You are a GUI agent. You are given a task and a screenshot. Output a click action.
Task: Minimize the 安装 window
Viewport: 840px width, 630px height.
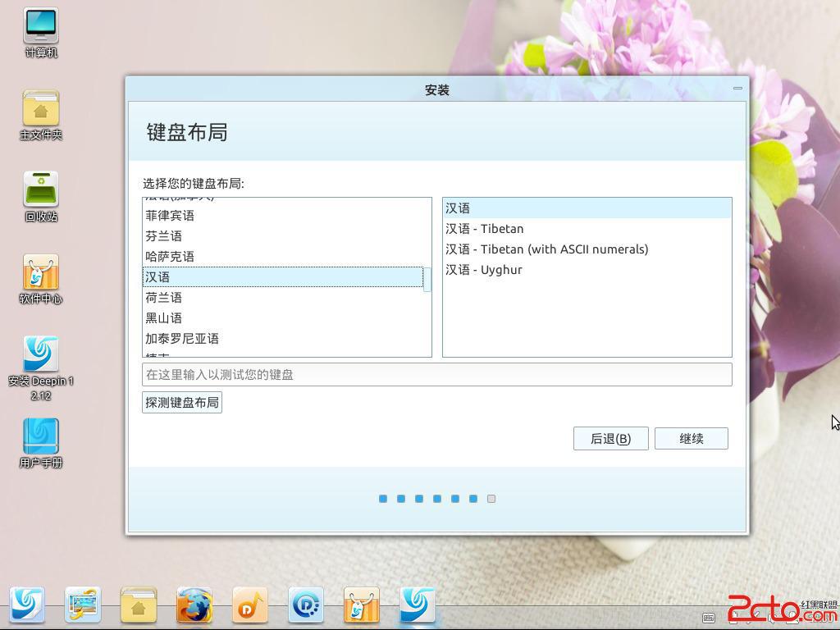737,88
